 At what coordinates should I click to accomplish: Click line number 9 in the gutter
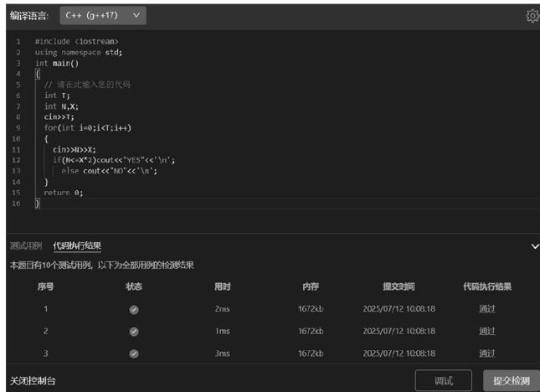pos(18,128)
